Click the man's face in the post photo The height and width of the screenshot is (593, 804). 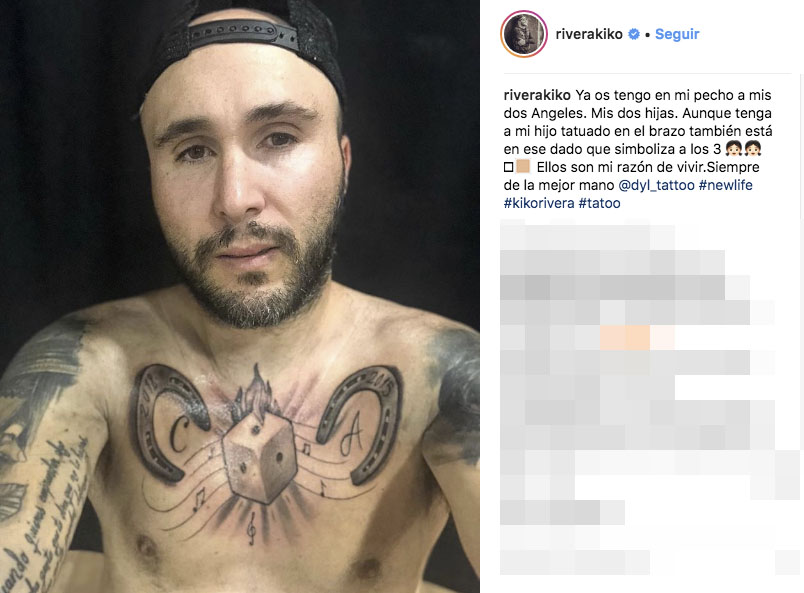[x=244, y=185]
